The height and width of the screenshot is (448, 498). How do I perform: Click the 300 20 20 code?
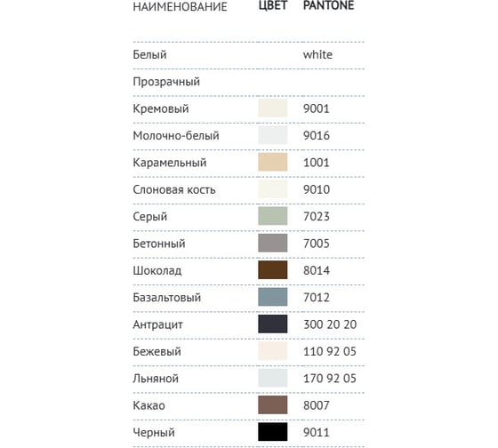point(330,324)
